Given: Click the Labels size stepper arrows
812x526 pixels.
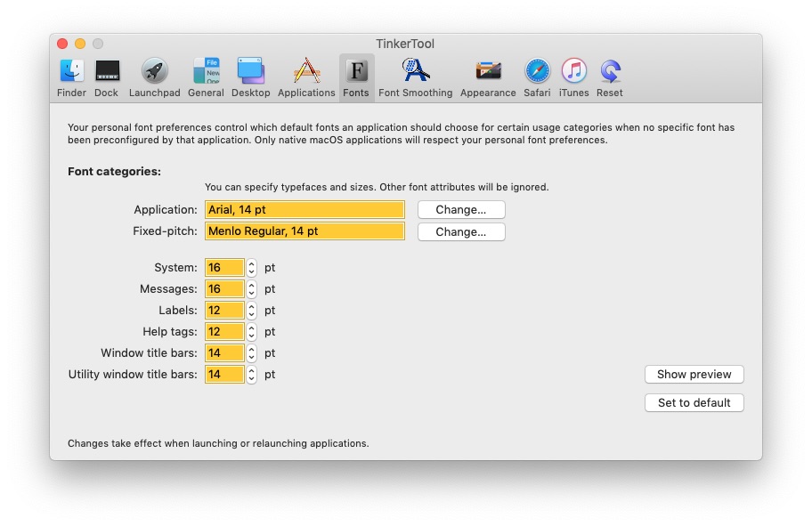Looking at the screenshot, I should point(252,311).
